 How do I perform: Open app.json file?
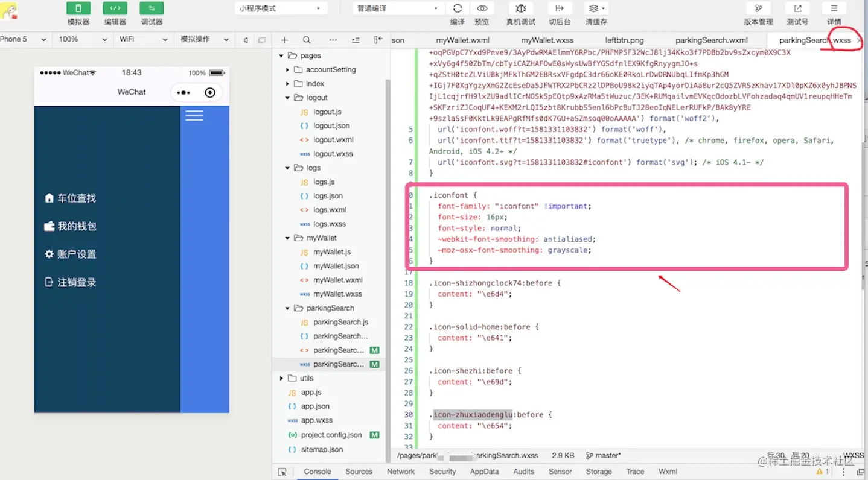315,406
